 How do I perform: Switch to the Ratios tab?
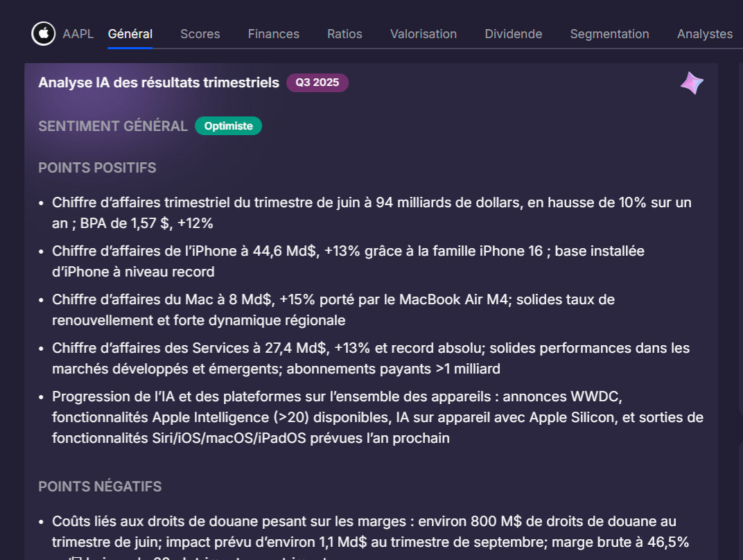pyautogui.click(x=344, y=33)
